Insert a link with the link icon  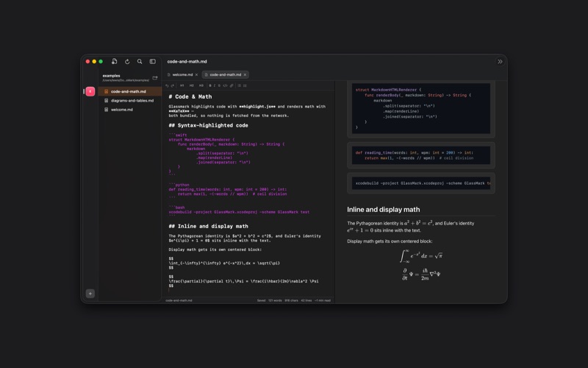232,85
